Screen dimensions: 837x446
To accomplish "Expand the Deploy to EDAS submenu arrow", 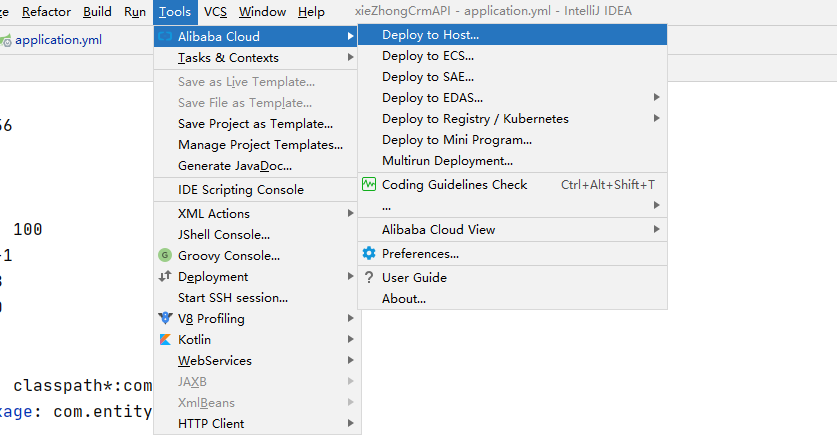I will (657, 97).
